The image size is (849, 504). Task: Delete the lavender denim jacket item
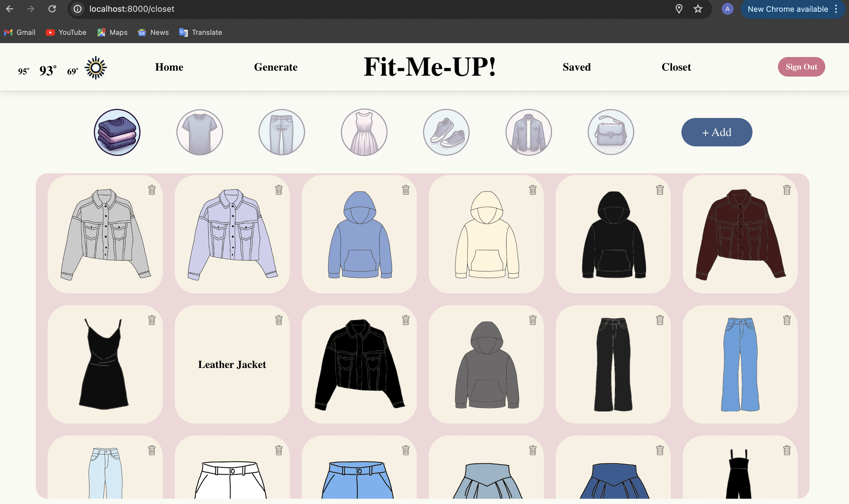(x=278, y=190)
